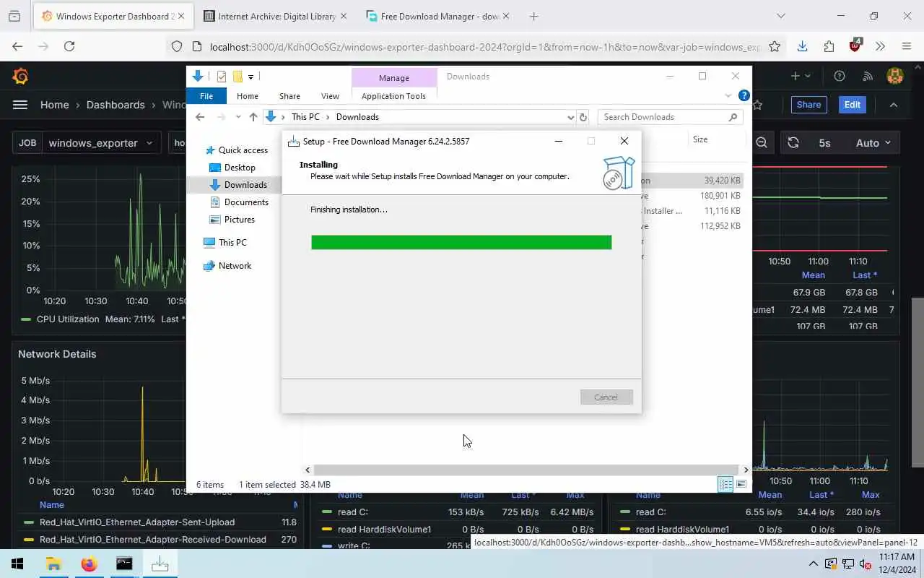Screen dimensions: 924x578
Task: Open the Explorer File menu
Action: [x=206, y=96]
